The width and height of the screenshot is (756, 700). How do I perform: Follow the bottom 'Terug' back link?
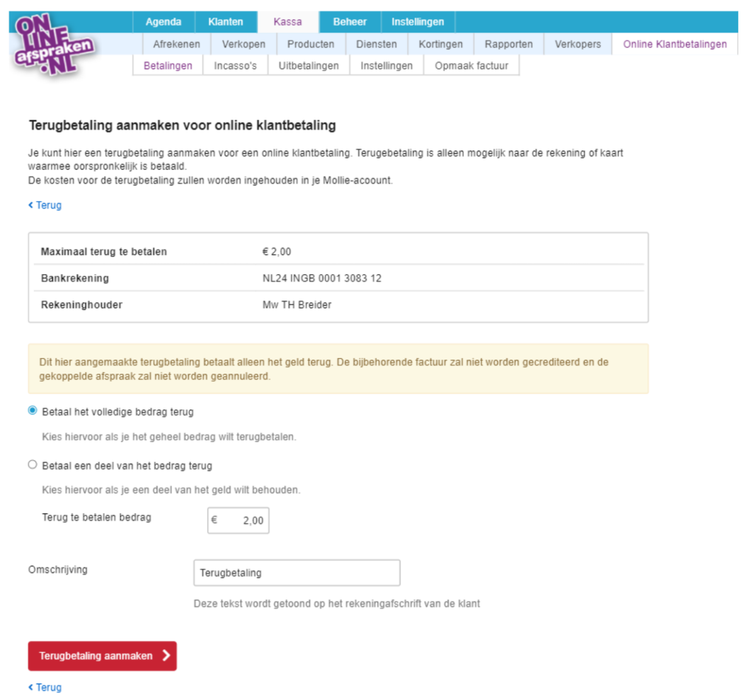point(45,687)
